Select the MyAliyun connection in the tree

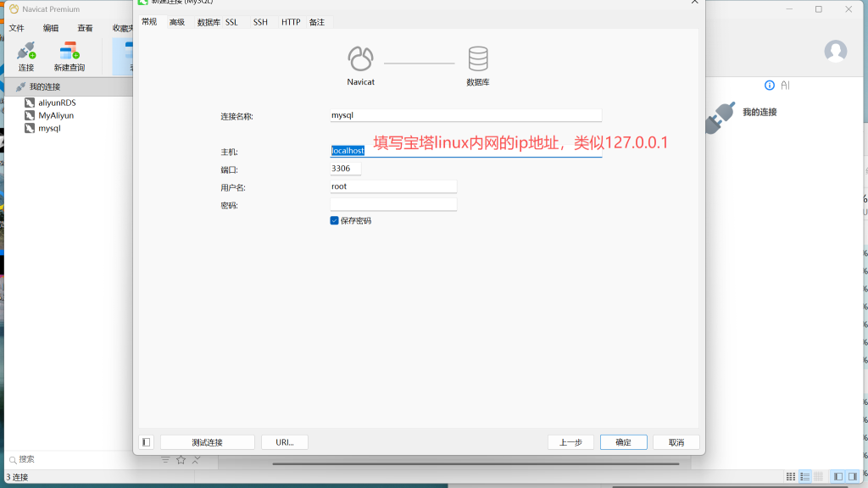(56, 115)
